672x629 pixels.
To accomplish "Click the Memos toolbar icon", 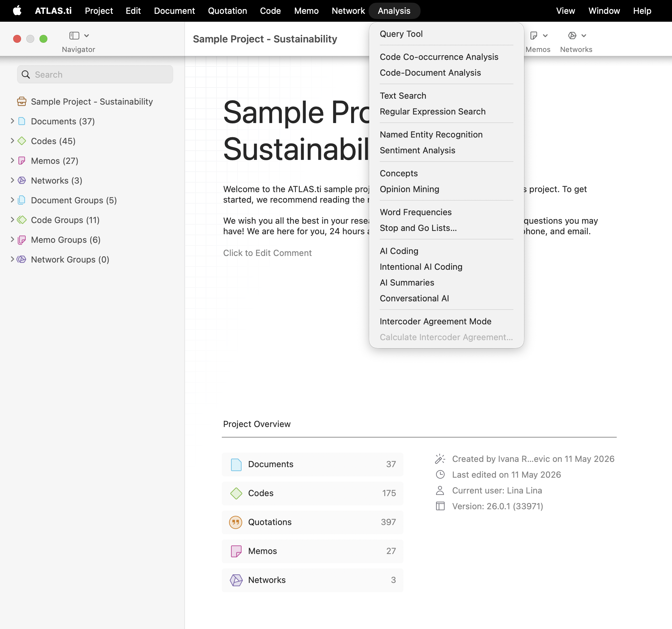I will coord(534,36).
